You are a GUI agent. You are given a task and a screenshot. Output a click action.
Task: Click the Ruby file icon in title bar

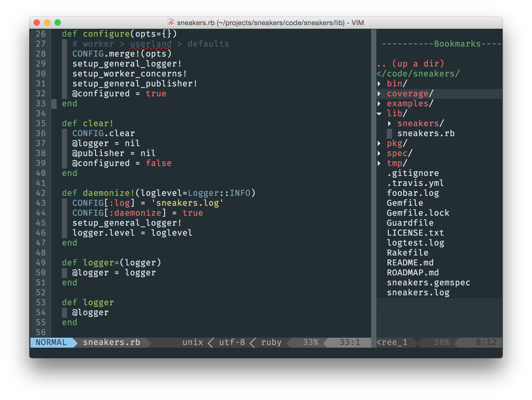point(171,23)
